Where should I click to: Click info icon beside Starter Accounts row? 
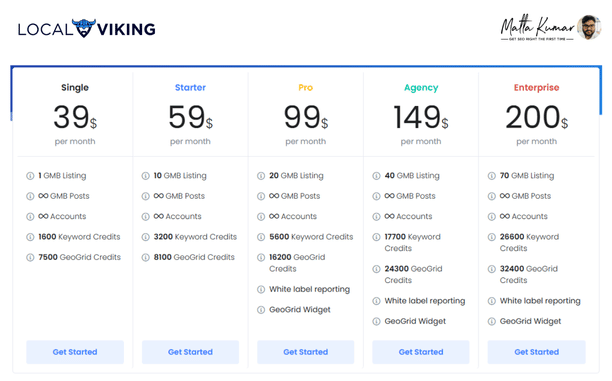(x=146, y=216)
